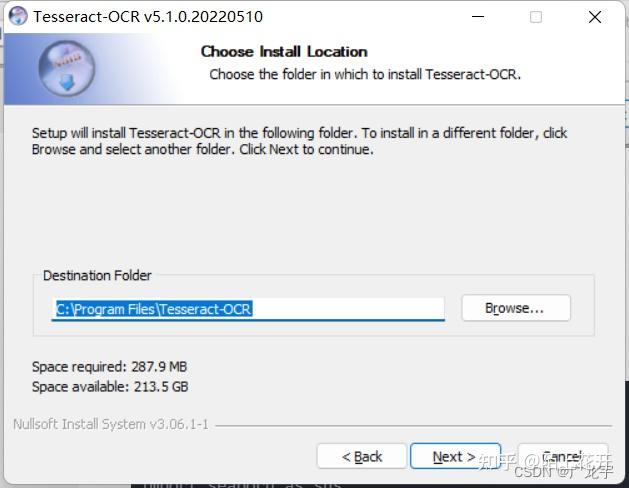The width and height of the screenshot is (629, 488).
Task: Click the highlighted C:\Program Files\Tesseract-OCR text
Action: (154, 309)
